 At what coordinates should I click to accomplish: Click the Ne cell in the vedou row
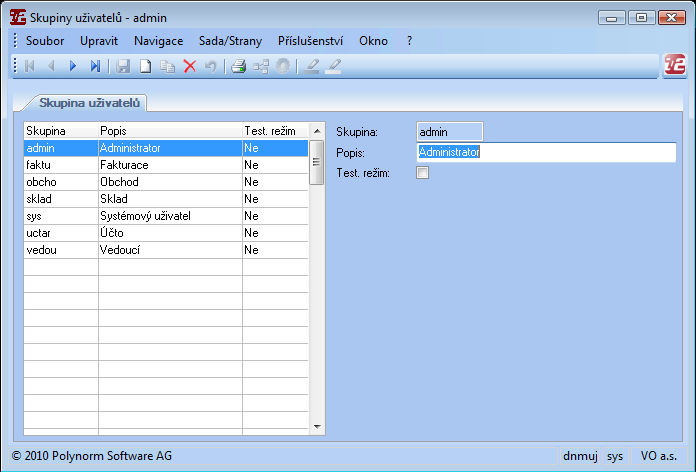click(275, 250)
